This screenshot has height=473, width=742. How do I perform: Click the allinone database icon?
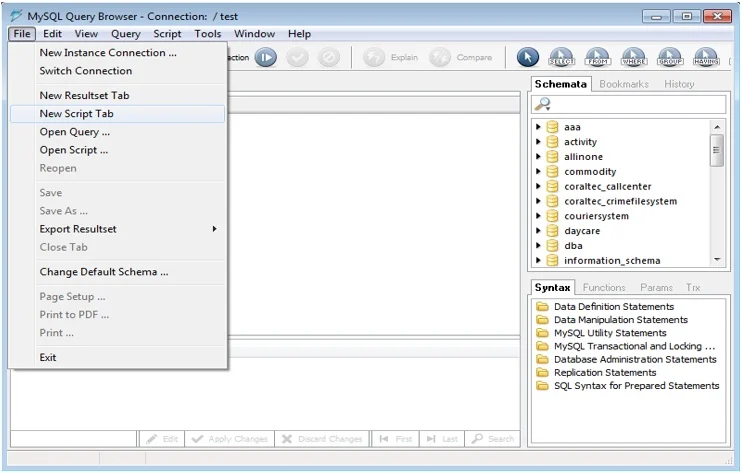pyautogui.click(x=552, y=157)
